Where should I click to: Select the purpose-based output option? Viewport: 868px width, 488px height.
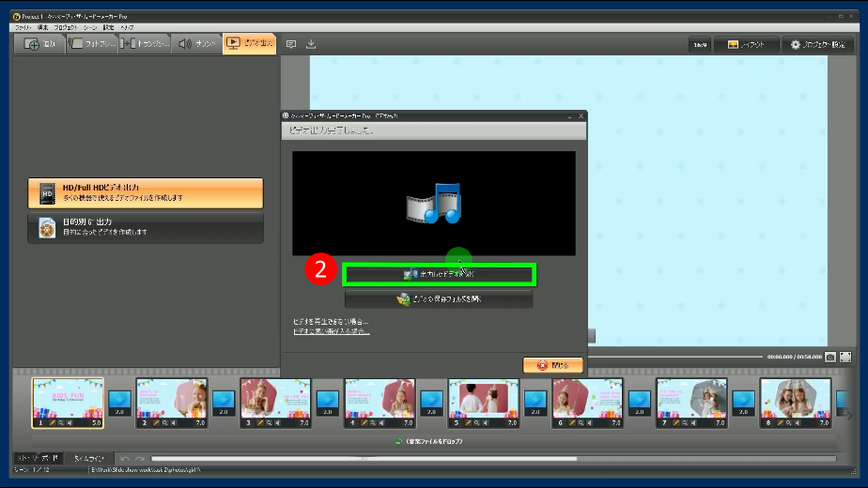(x=146, y=227)
